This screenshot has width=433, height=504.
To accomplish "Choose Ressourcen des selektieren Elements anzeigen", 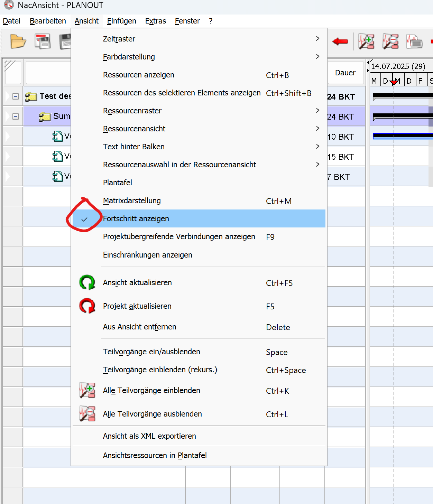I will pos(199,93).
